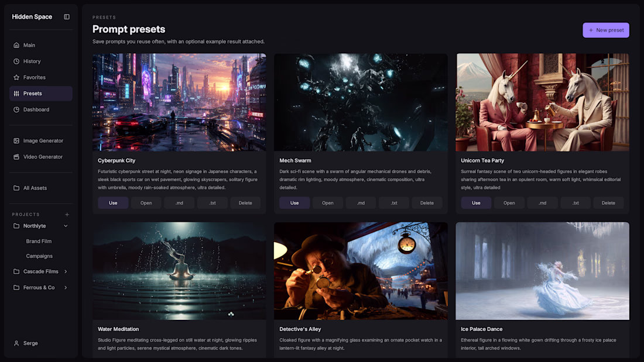
Task: Click the Hidden Space app title
Action: pyautogui.click(x=32, y=17)
